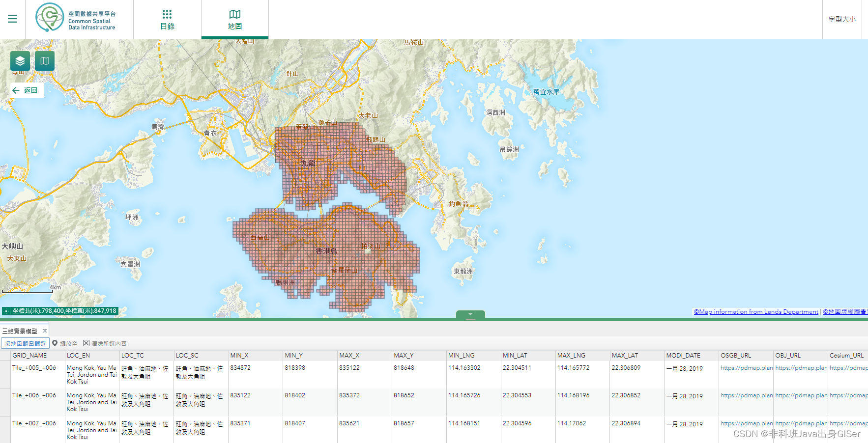Click the 坪洲 map label

click(132, 217)
